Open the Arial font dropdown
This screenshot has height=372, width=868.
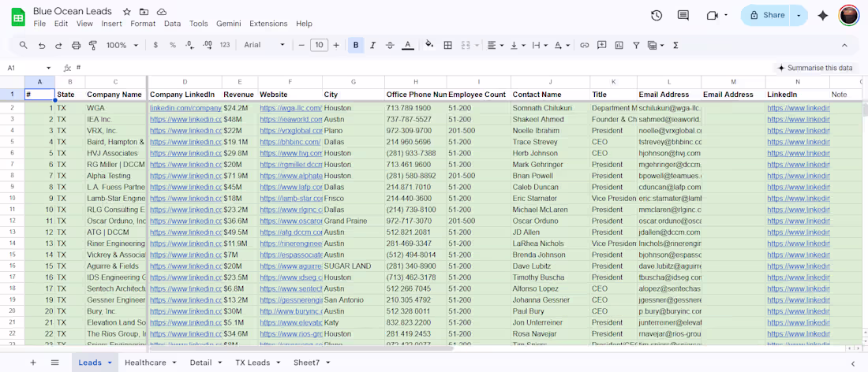coord(264,46)
